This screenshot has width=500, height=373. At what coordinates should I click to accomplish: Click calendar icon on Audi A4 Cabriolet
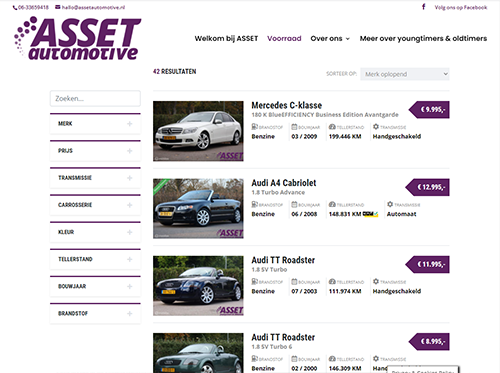pyautogui.click(x=294, y=204)
